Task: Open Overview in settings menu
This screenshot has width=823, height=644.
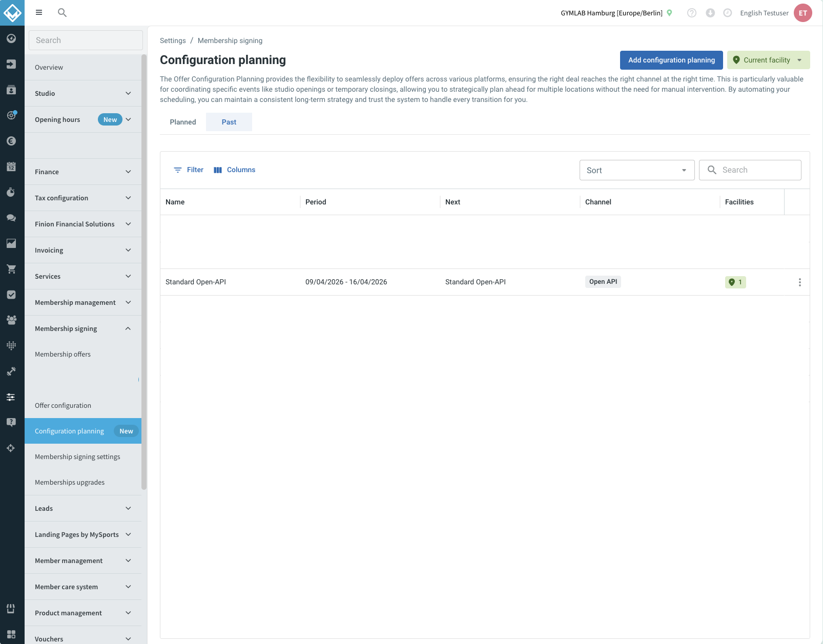Action: [x=83, y=67]
